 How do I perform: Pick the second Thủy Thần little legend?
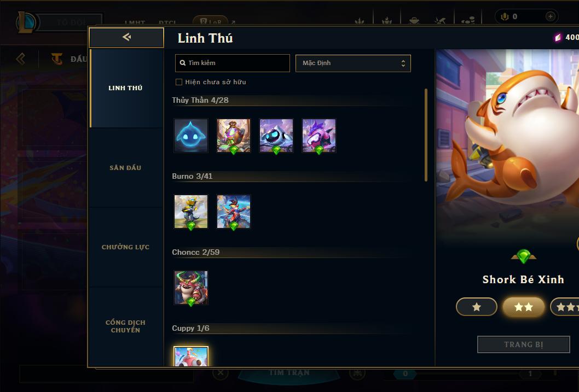pos(233,136)
